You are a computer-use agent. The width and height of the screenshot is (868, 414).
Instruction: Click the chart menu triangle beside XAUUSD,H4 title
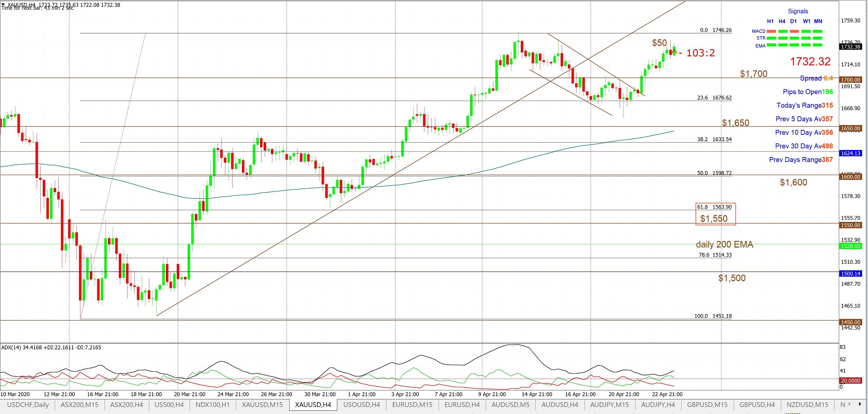coord(3,4)
